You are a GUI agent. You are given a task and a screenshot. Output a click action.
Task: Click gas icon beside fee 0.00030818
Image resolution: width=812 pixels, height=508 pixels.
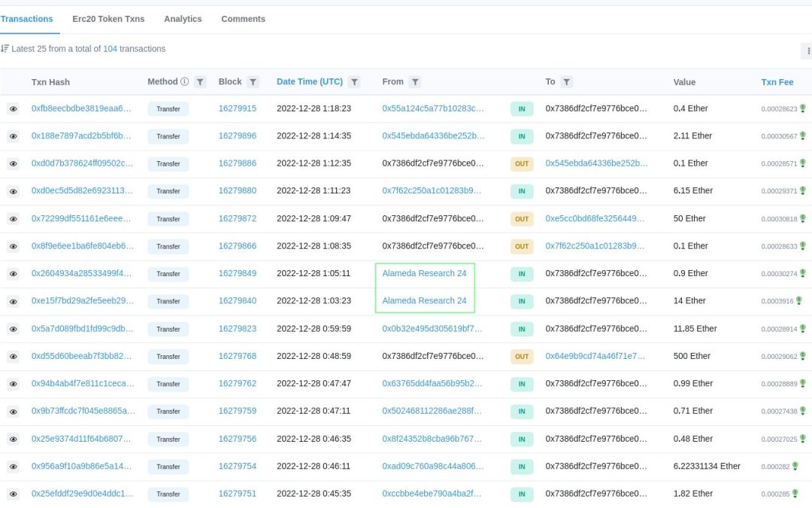click(803, 218)
